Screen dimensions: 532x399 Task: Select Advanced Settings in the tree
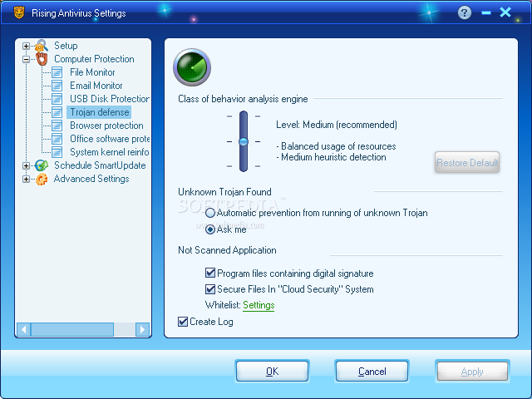click(x=91, y=179)
